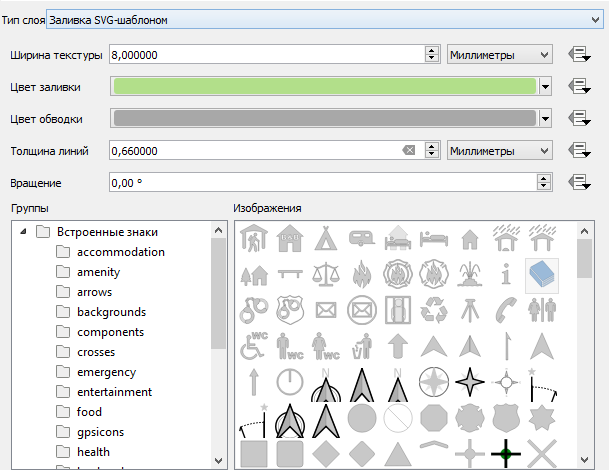Pick the cross symbol with green center

(x=505, y=454)
